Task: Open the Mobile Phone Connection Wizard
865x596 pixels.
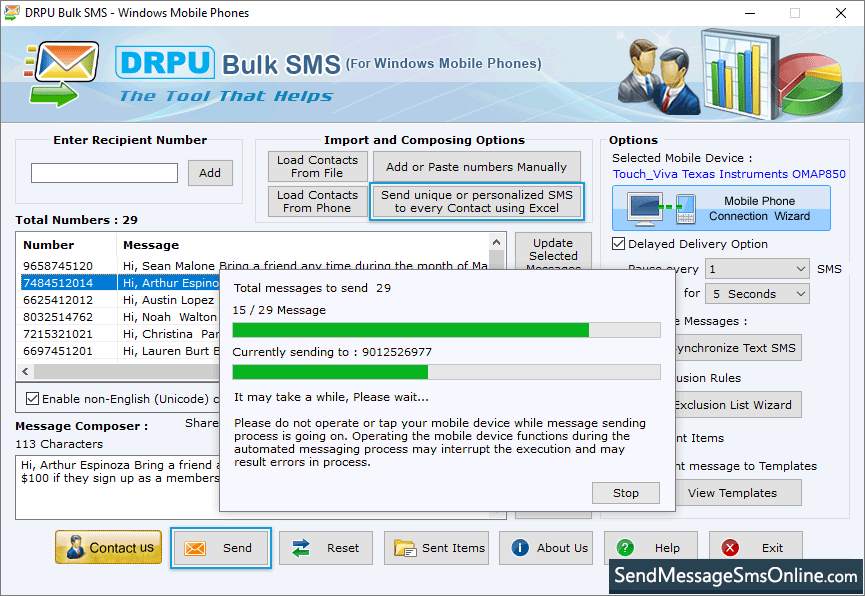Action: [721, 208]
